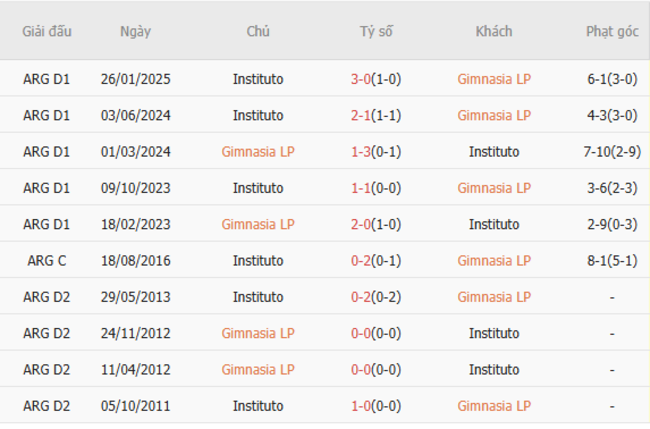Open the 2-0 score from 18/02/2023
The width and height of the screenshot is (650, 429).
pos(376,224)
